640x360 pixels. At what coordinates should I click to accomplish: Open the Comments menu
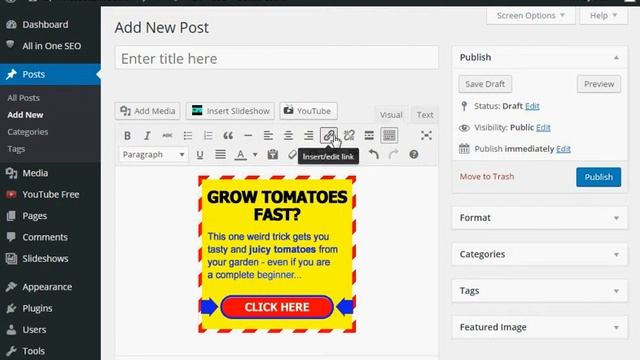tap(50, 237)
